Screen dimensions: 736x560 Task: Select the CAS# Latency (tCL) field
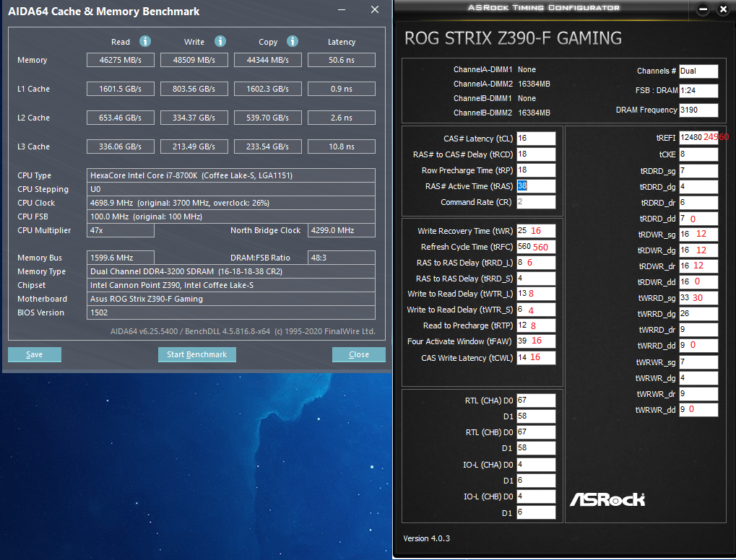tap(536, 139)
